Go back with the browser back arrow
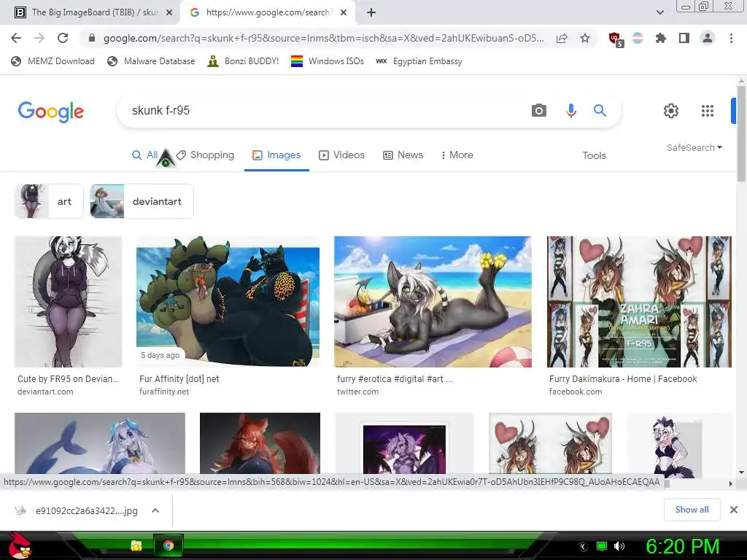747x560 pixels. pos(16,38)
